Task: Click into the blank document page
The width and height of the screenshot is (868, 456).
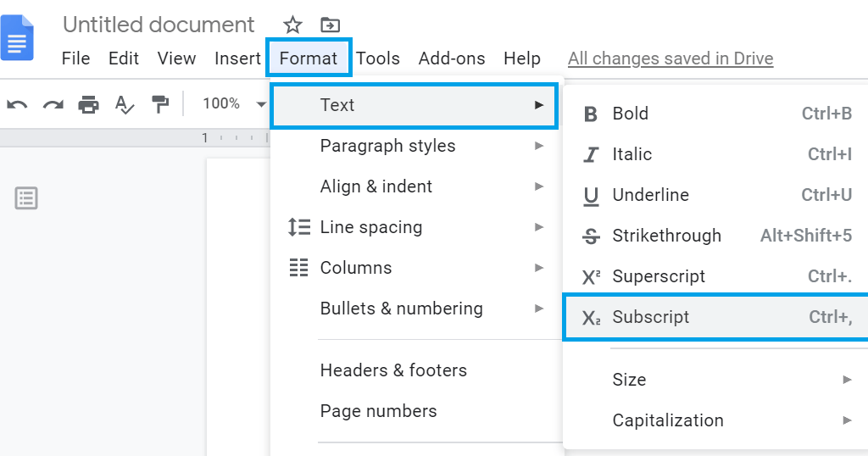Action: [238, 307]
